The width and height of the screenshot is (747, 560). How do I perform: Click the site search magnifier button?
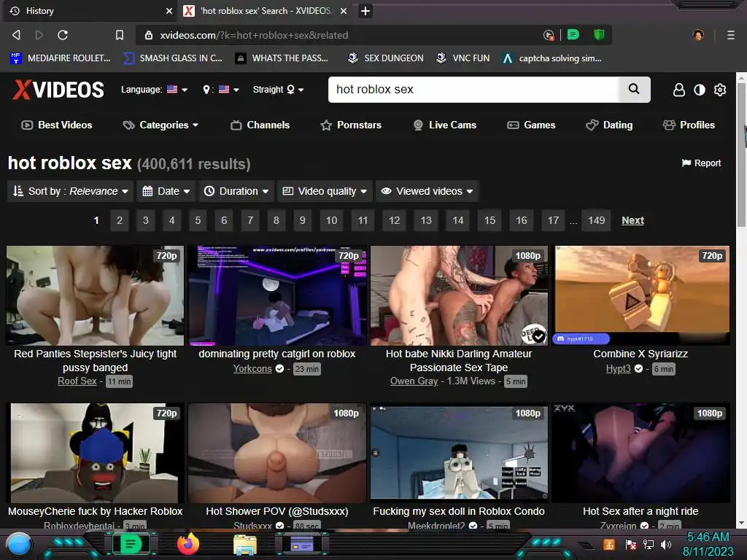[634, 89]
